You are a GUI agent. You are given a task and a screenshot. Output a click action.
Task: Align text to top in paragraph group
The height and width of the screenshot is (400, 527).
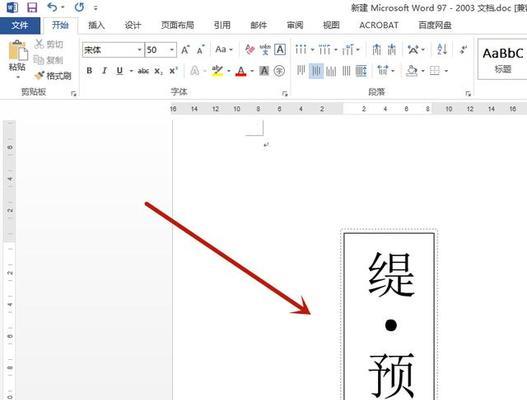[x=301, y=71]
